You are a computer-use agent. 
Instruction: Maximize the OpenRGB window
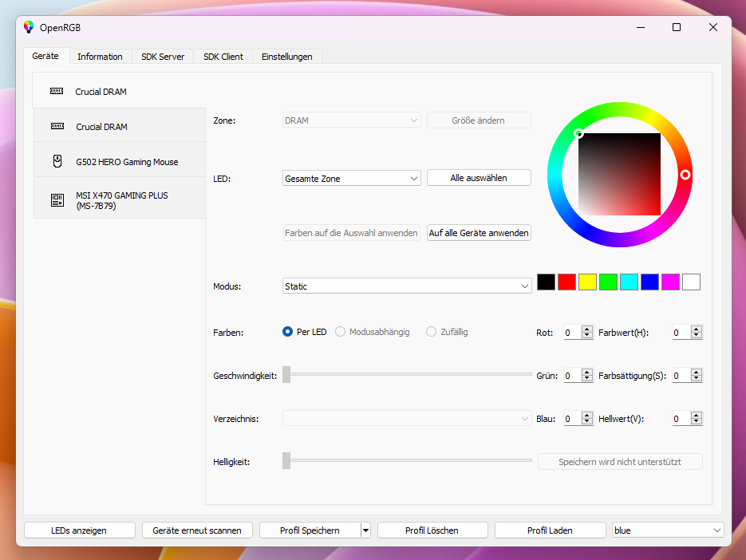(676, 27)
